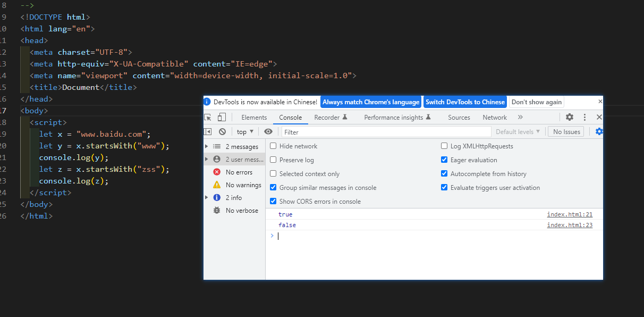644x317 pixels.
Task: Uncheck Evaluate triggers user activation
Action: 444,187
